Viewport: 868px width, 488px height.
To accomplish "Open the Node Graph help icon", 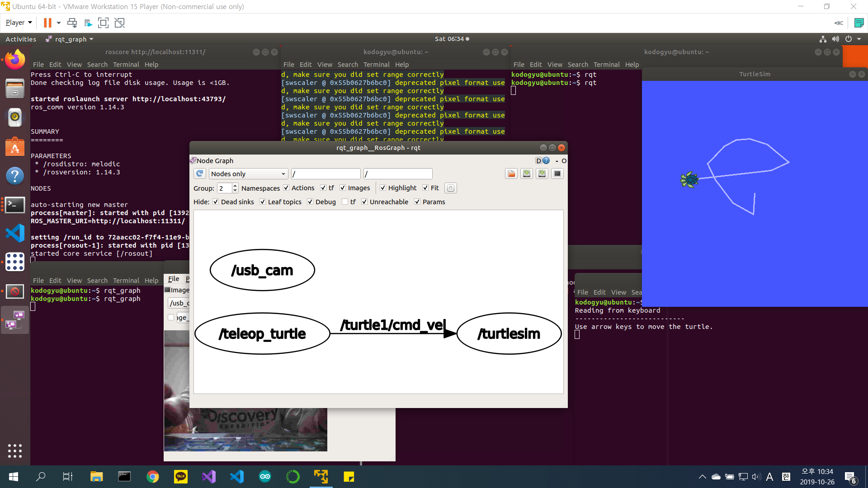I will pos(546,160).
